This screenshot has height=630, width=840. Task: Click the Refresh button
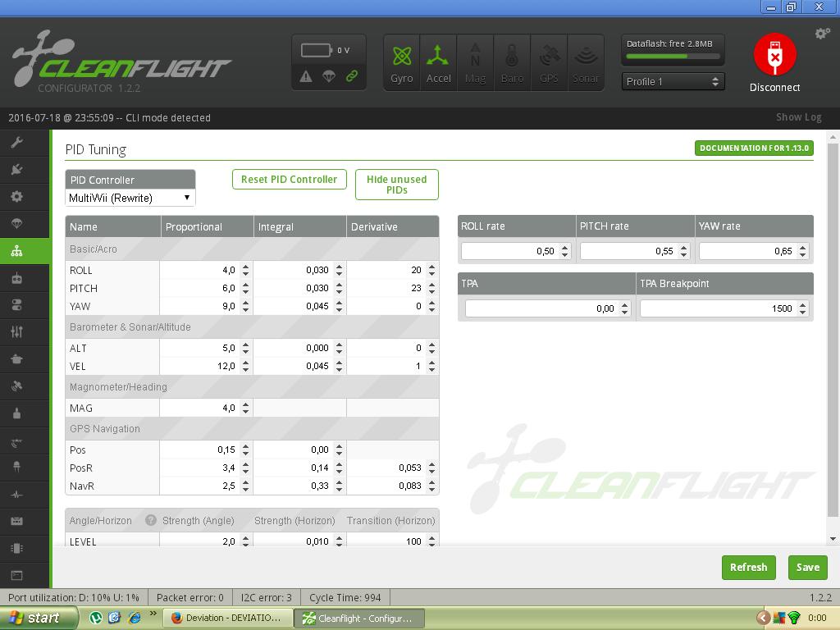(x=748, y=568)
